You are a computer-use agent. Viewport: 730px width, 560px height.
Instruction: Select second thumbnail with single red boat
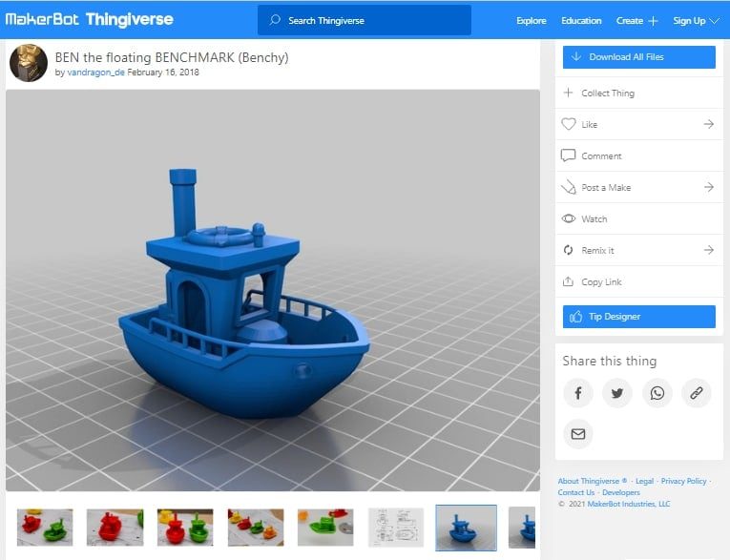pos(115,527)
